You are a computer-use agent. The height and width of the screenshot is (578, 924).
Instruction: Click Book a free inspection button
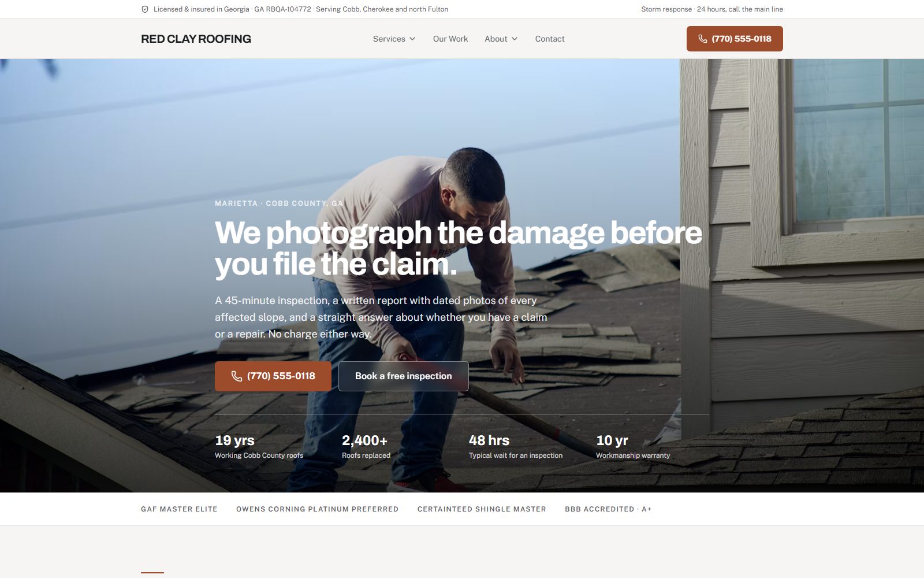404,376
